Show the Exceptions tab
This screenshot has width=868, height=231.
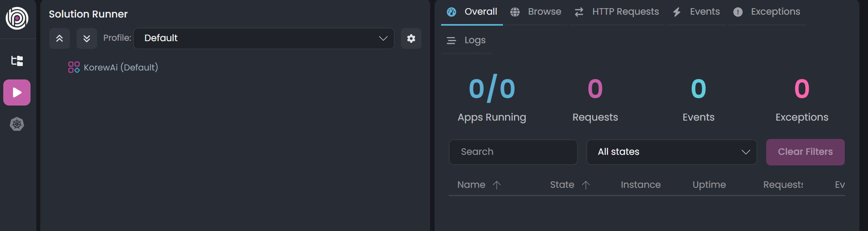[767, 12]
